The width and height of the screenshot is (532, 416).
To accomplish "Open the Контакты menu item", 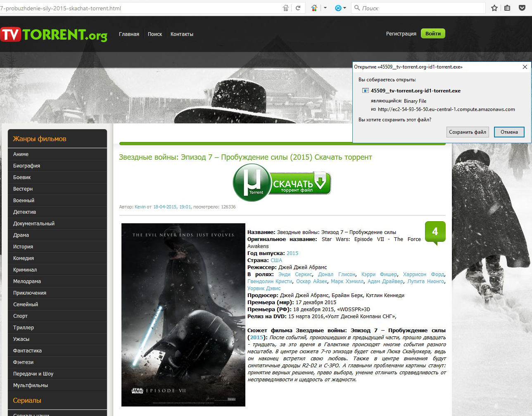I will (182, 34).
